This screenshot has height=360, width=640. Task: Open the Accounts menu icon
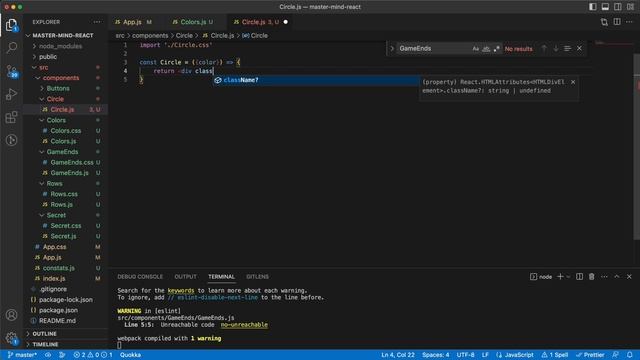pyautogui.click(x=11, y=315)
